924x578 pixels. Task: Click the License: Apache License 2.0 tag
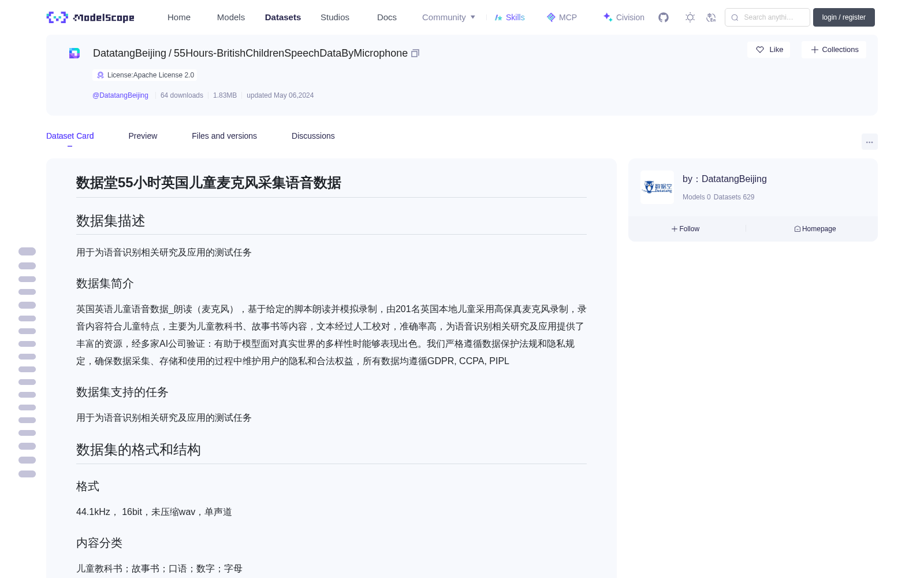coord(145,75)
